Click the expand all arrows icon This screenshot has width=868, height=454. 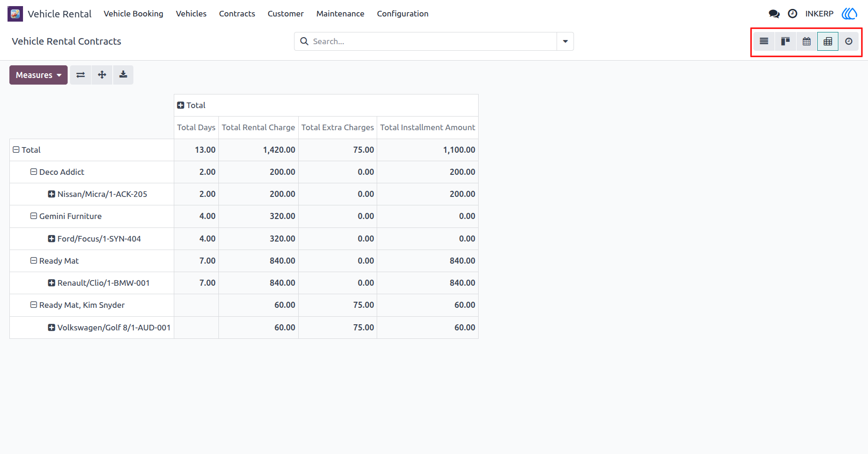pos(102,75)
